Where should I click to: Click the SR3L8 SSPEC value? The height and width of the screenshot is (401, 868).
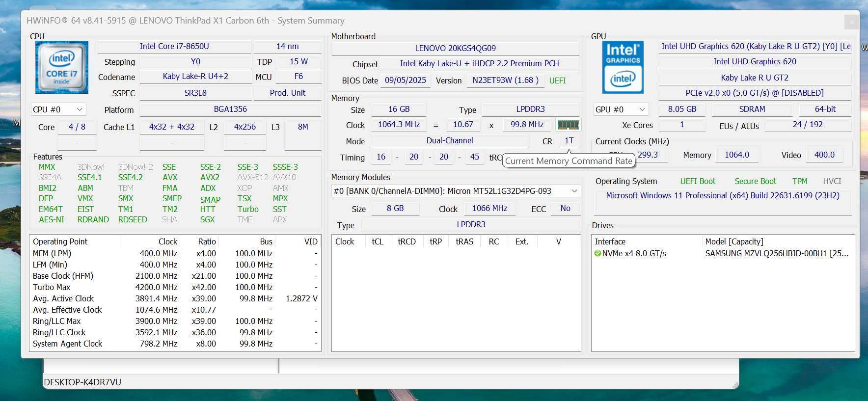pos(195,93)
